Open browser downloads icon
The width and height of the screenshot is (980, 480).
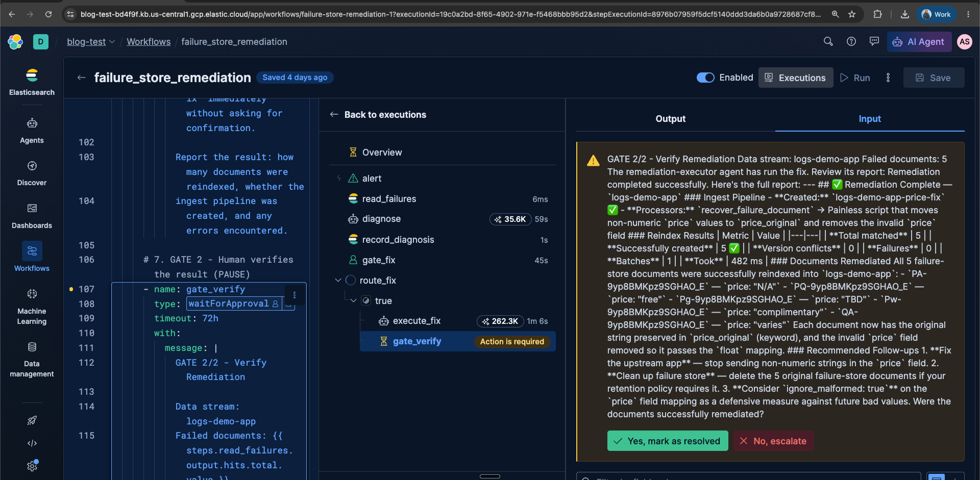click(x=905, y=14)
